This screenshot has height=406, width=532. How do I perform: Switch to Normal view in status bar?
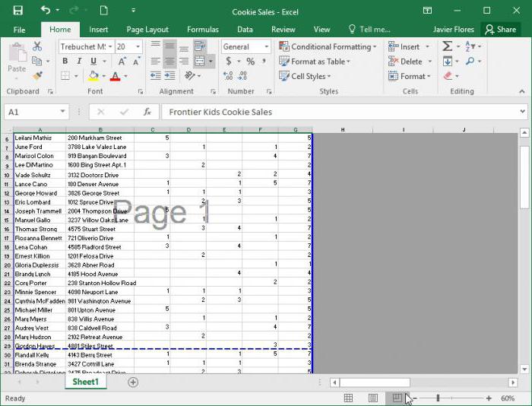348,398
